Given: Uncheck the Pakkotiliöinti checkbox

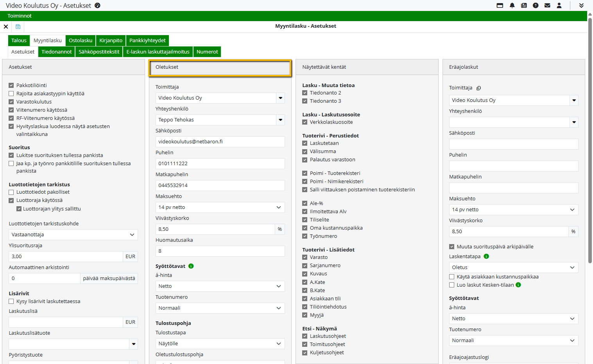Looking at the screenshot, I should point(11,85).
